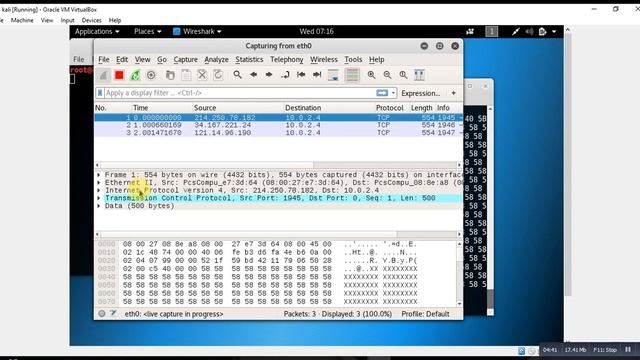640x360 pixels.
Task: Click the grayed Start capture shark fin icon
Action: pos(103,75)
